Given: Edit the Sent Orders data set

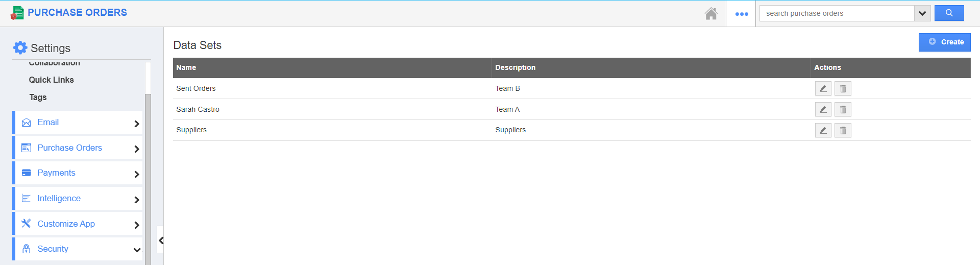Looking at the screenshot, I should [823, 89].
